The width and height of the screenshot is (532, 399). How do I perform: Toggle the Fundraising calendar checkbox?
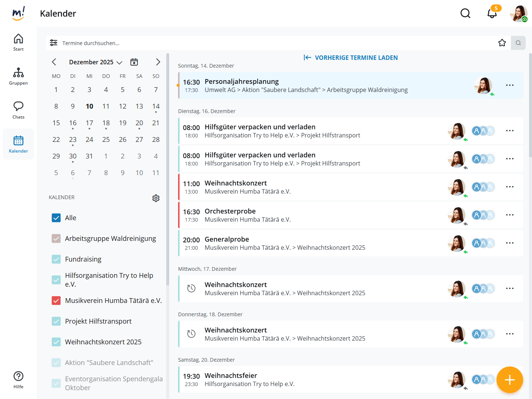[56, 259]
